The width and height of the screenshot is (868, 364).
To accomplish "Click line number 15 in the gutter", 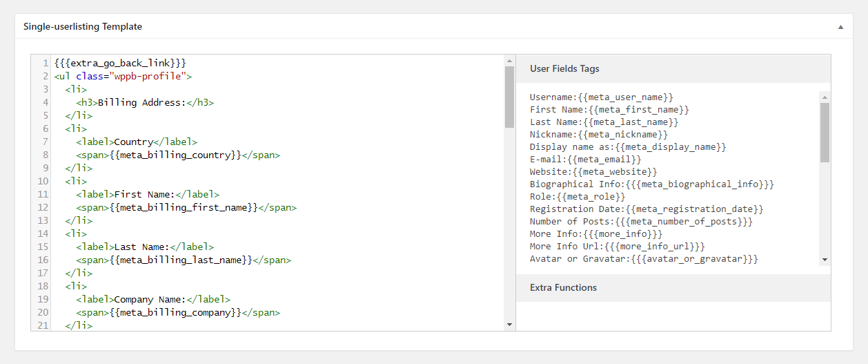I will click(x=43, y=247).
